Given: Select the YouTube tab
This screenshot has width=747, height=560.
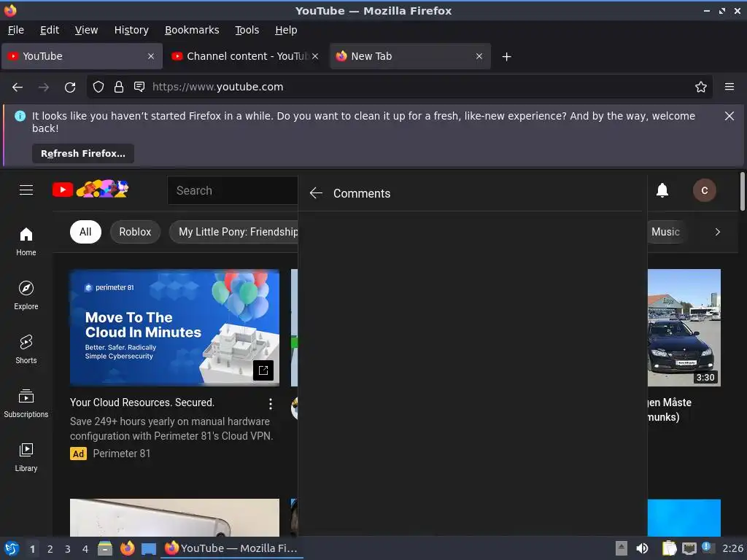Looking at the screenshot, I should point(82,56).
